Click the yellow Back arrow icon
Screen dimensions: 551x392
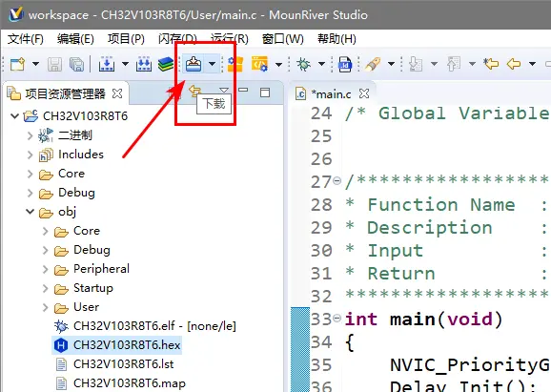point(514,64)
